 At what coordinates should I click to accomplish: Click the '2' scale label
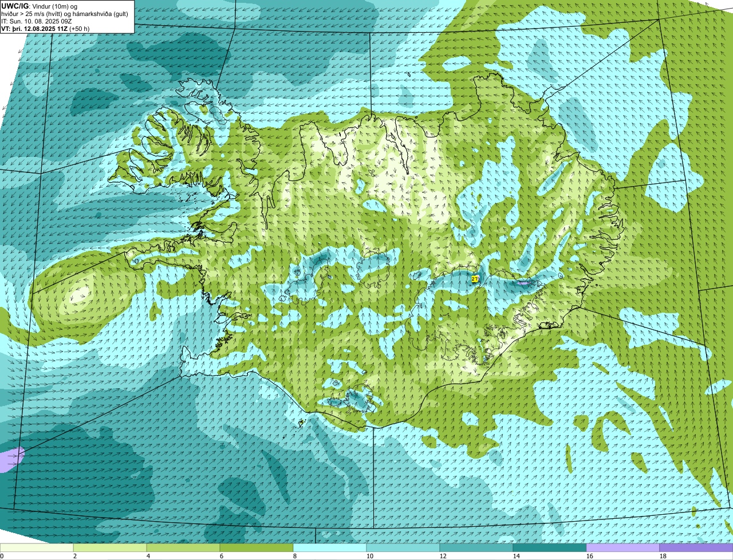[x=75, y=556]
